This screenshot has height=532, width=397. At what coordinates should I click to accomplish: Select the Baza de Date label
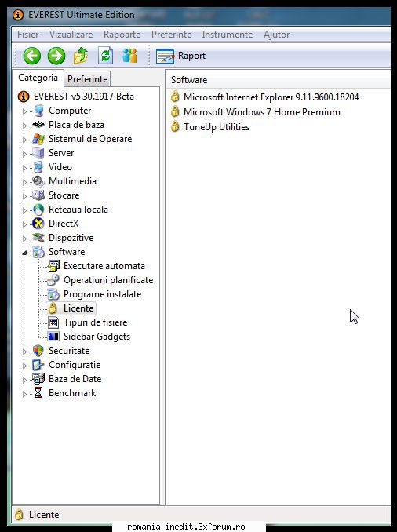tap(75, 379)
